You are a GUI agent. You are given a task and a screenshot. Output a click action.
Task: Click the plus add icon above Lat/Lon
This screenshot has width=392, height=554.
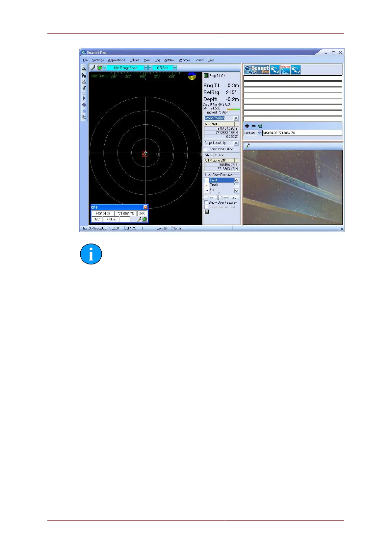[x=247, y=126]
